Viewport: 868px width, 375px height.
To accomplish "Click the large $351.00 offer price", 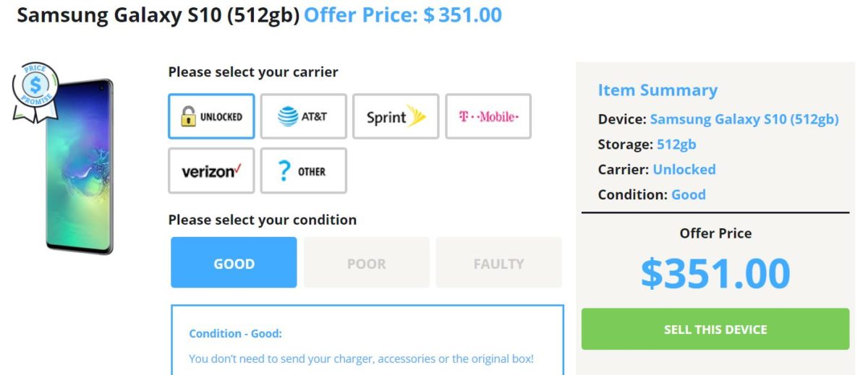I will [715, 273].
